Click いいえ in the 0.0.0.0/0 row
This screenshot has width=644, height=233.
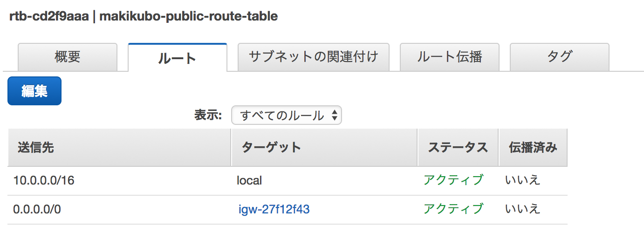click(x=522, y=209)
